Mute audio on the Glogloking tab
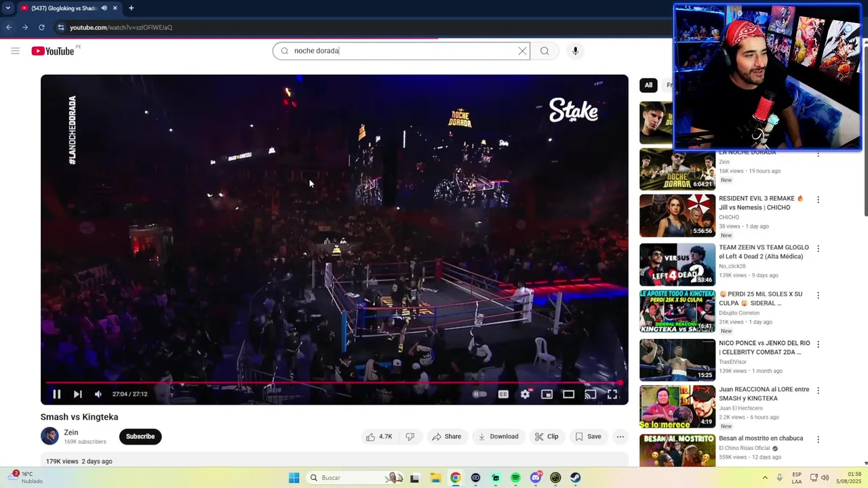868x488 pixels. coord(104,8)
